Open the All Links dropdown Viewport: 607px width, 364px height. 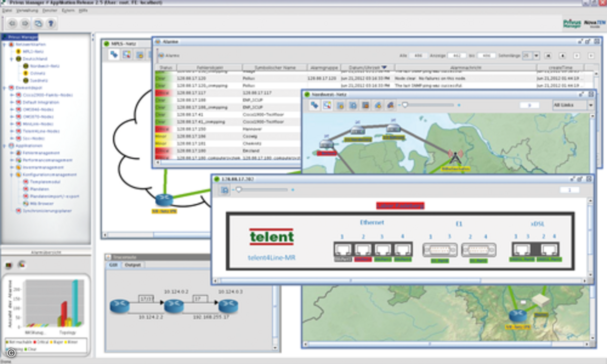tap(590, 105)
